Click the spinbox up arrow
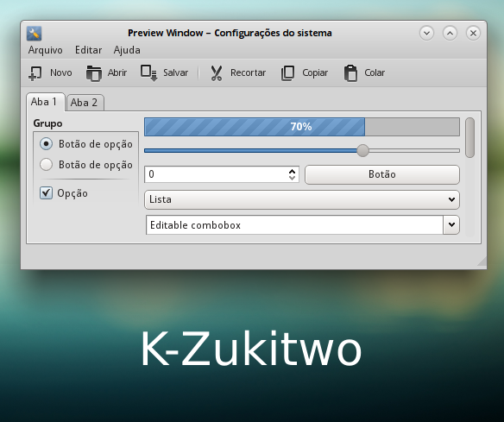Viewport: 504px width, 422px height. coord(292,171)
